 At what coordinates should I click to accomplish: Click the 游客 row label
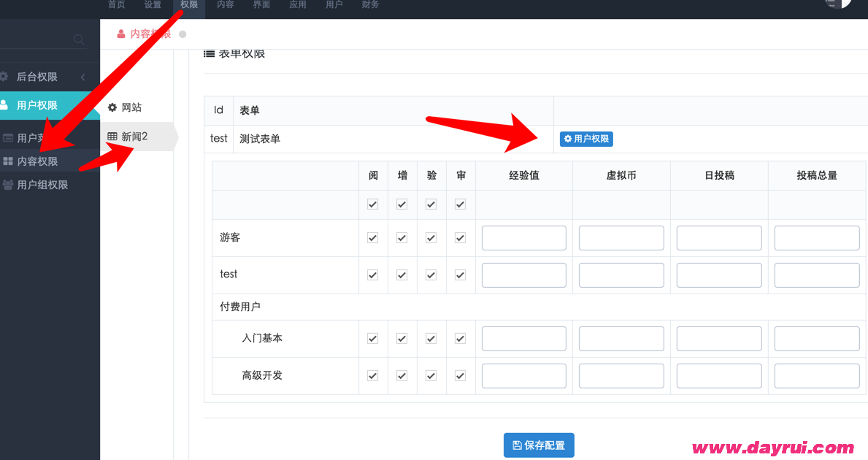click(230, 237)
